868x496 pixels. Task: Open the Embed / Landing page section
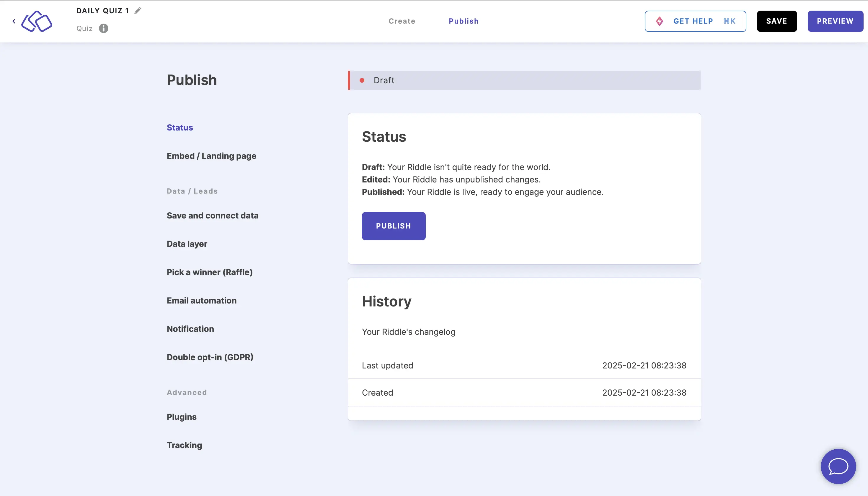pyautogui.click(x=211, y=156)
